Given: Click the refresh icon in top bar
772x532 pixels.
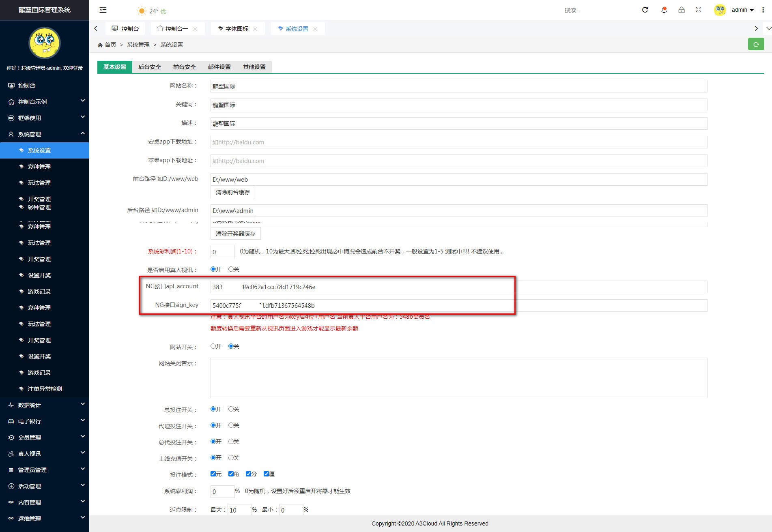Looking at the screenshot, I should click(x=645, y=10).
